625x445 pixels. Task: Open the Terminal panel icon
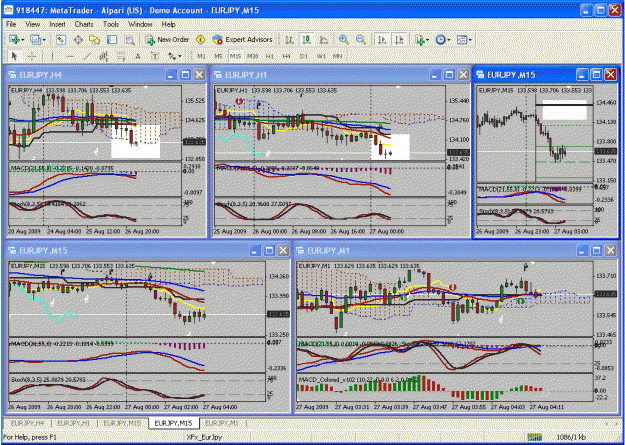pyautogui.click(x=112, y=39)
